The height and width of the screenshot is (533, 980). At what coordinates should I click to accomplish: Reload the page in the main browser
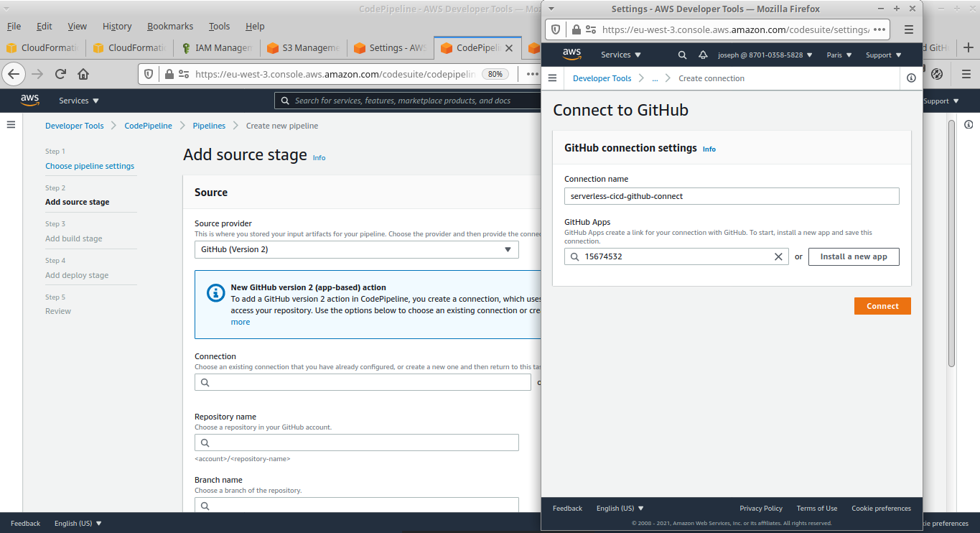[x=60, y=74]
